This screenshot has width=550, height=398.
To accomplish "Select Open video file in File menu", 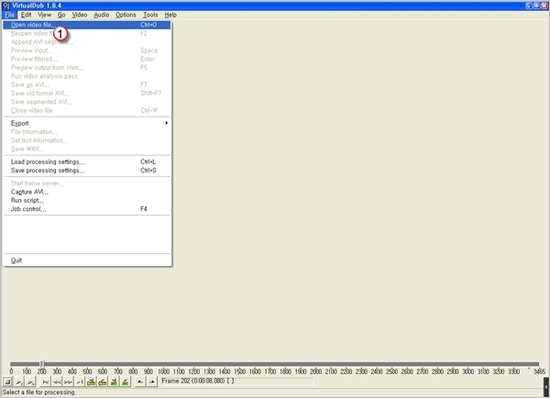I will 87,25.
